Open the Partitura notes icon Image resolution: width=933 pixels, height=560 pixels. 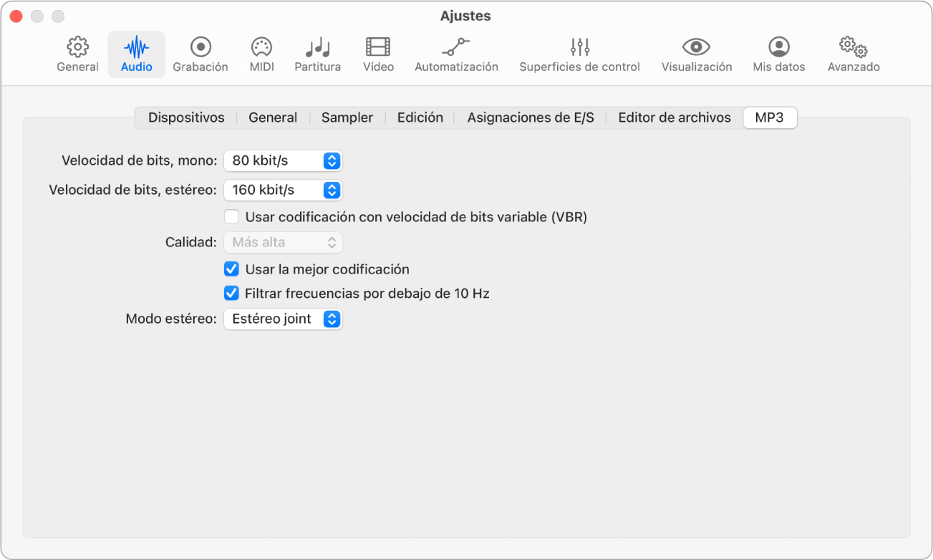(x=317, y=47)
